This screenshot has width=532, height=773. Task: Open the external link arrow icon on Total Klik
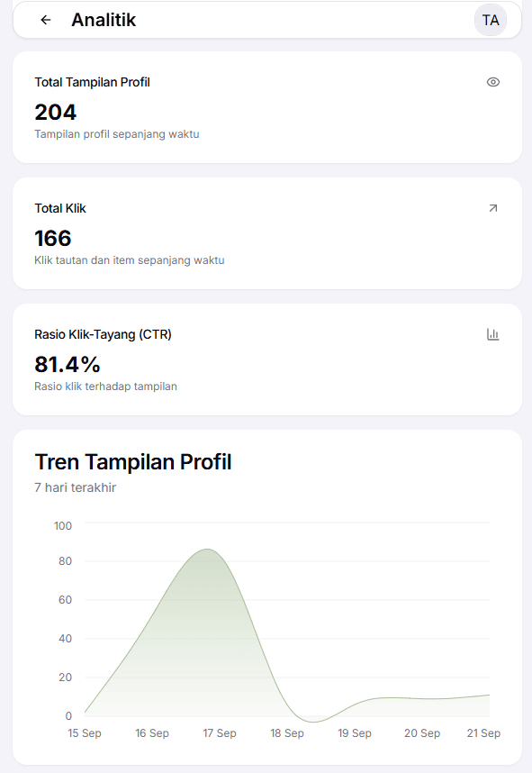[492, 207]
